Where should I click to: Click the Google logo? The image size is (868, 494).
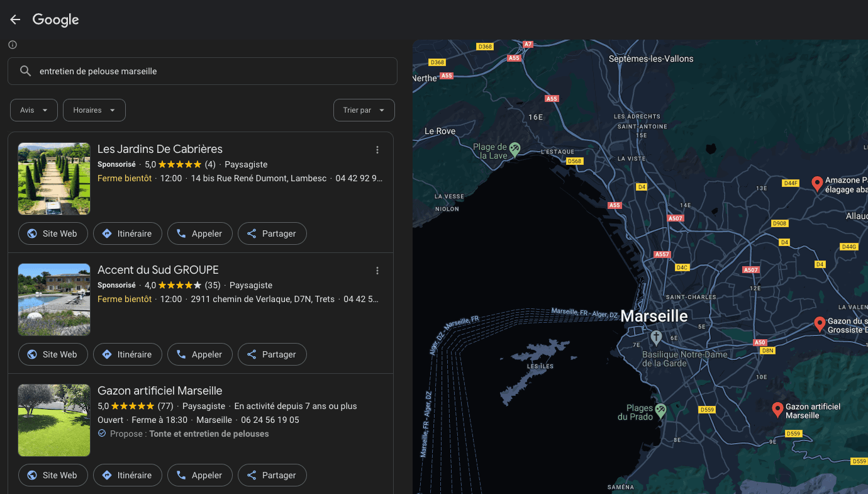point(56,20)
